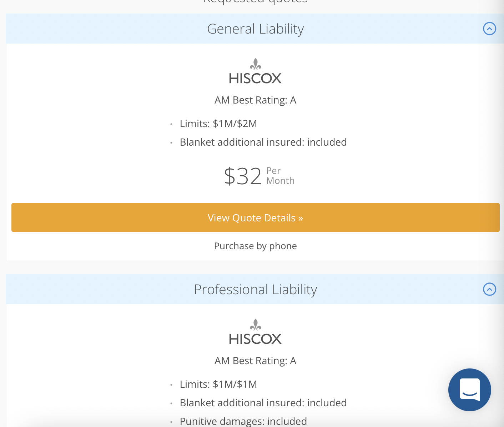Screen dimensions: 504x427
Task: Click the View Quote Details button
Action: [256, 217]
